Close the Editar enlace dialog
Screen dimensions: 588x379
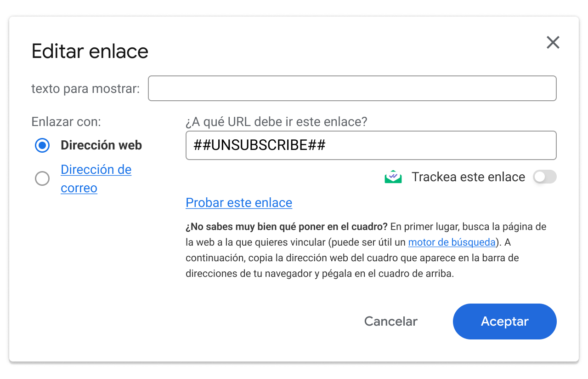[553, 43]
